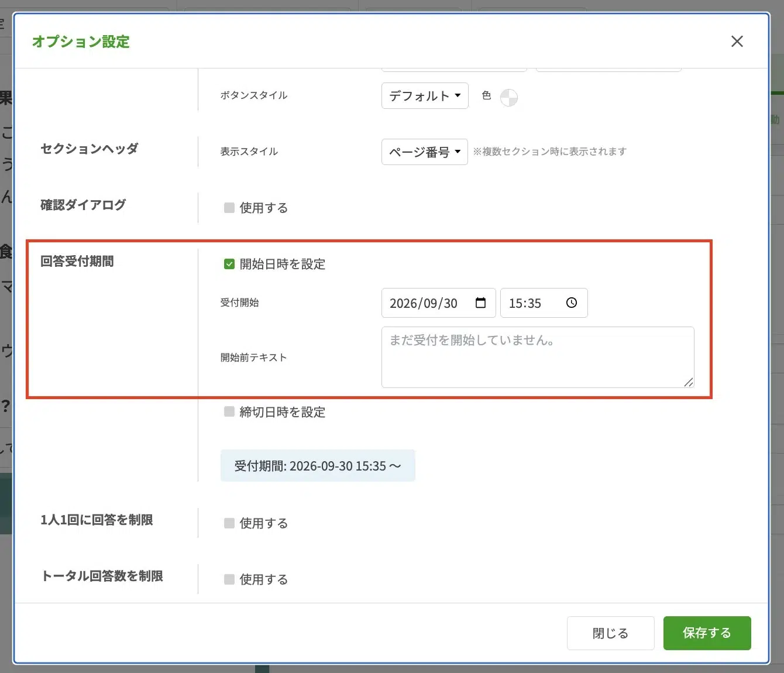This screenshot has width=784, height=673.
Task: Click the オプション設定 dialog title
Action: pyautogui.click(x=81, y=42)
